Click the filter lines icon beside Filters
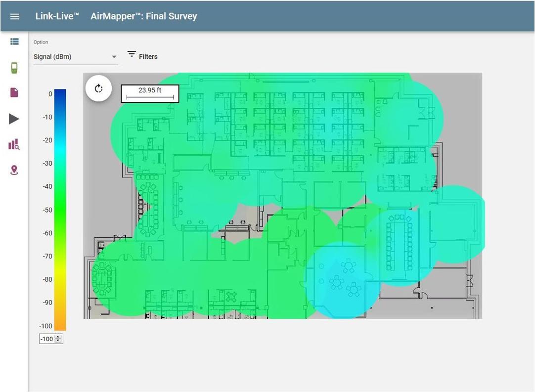Viewport: 535px width, 392px height. click(x=132, y=54)
